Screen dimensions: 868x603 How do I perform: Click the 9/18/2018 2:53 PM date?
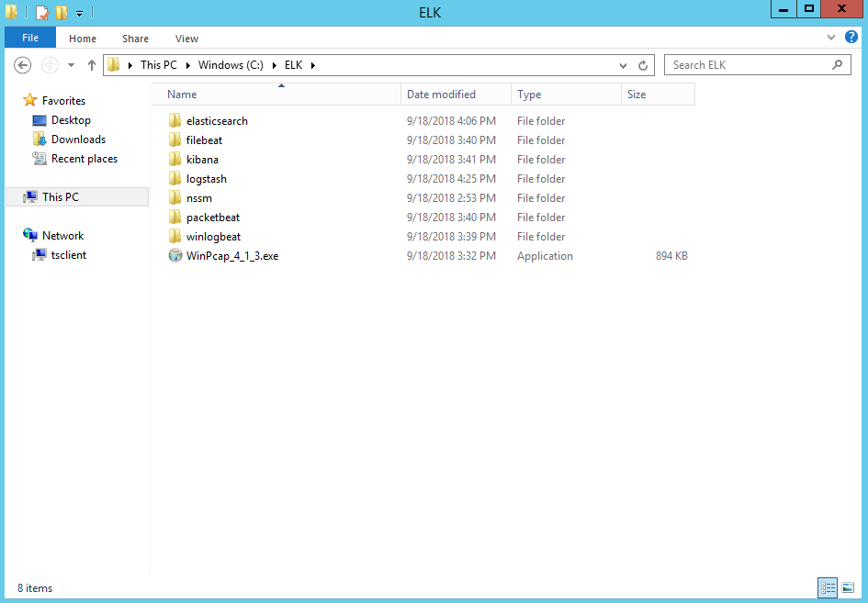pyautogui.click(x=451, y=198)
